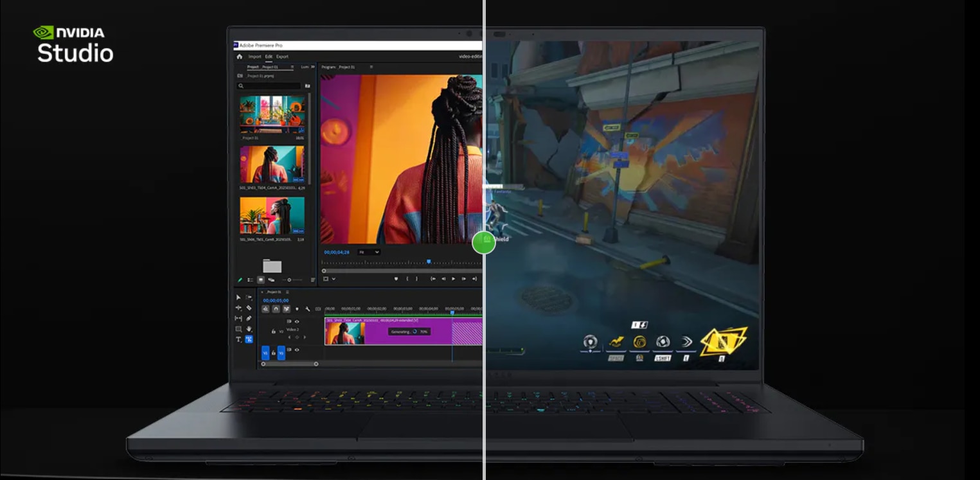Viewport: 980px width, 480px height.
Task: Click the green before-after comparison slider handle
Action: (483, 243)
